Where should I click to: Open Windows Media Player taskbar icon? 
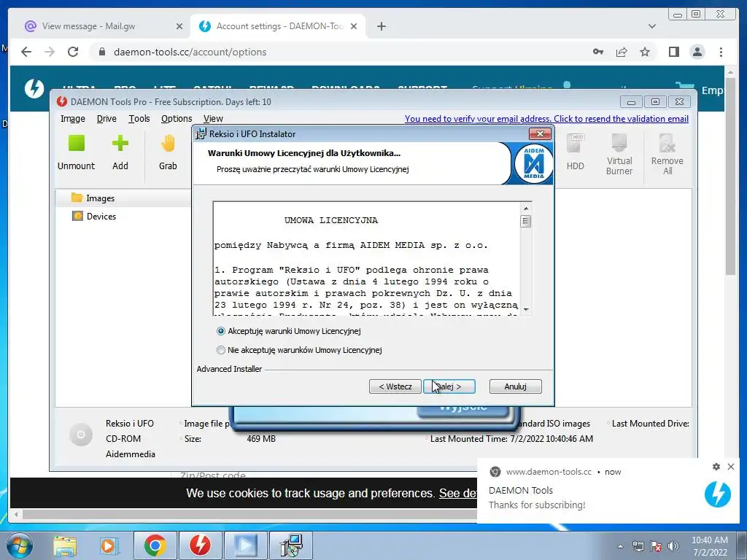tap(108, 545)
